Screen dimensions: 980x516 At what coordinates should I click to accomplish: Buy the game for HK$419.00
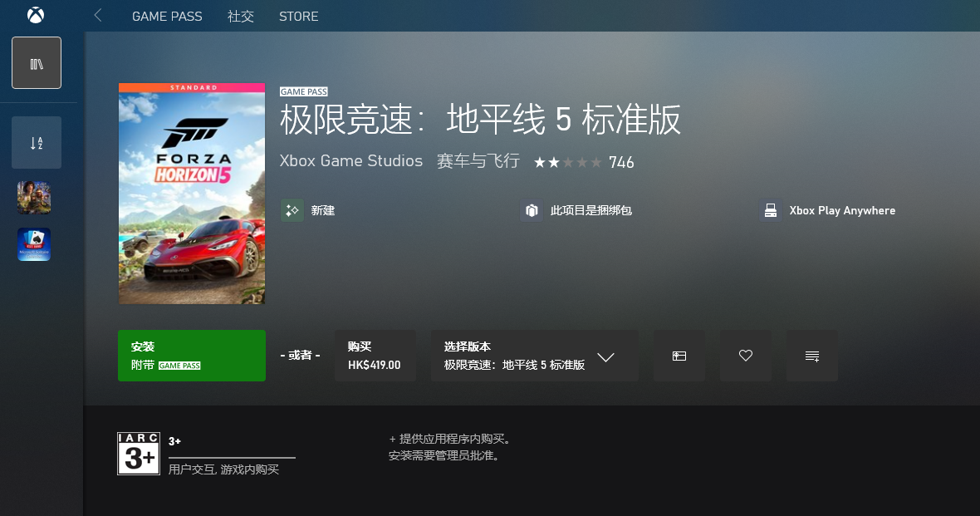pyautogui.click(x=375, y=356)
